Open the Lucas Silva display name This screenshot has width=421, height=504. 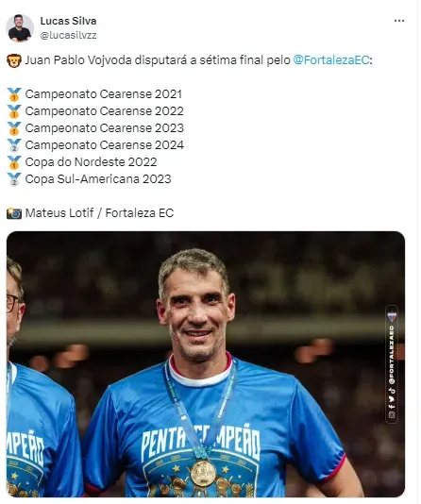(x=68, y=21)
